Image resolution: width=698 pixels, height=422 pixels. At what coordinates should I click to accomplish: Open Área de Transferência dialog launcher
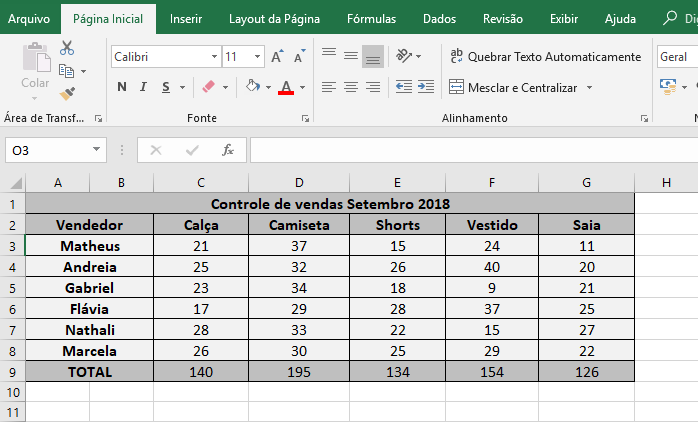point(98,118)
